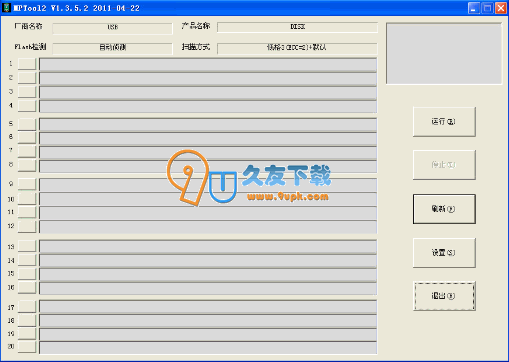Click the progress bar for port 20
Screen dimensions: 509x362
[x=208, y=348]
